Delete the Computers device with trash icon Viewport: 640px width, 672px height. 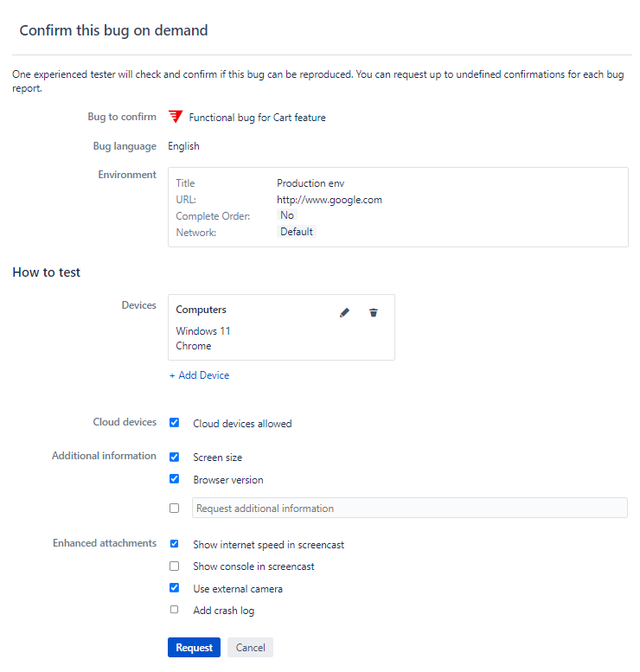pos(374,313)
